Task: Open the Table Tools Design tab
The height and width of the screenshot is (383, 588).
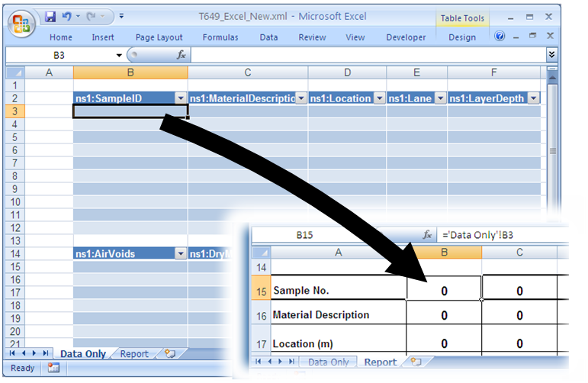Action: (x=461, y=37)
